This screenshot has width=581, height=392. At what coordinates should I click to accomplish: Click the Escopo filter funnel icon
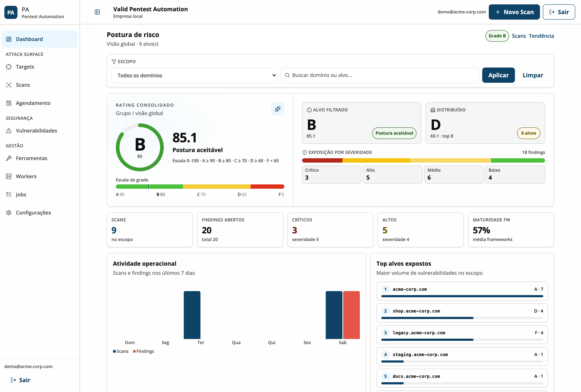[114, 62]
